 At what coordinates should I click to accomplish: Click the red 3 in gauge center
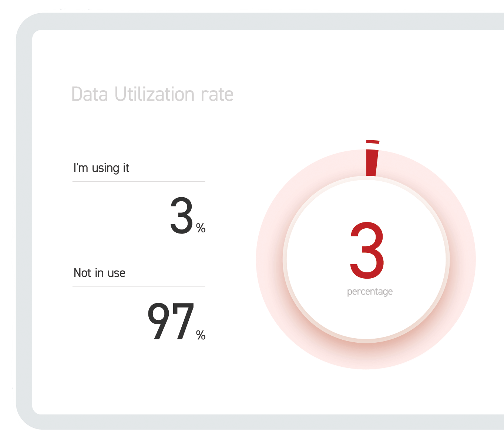pos(367,250)
